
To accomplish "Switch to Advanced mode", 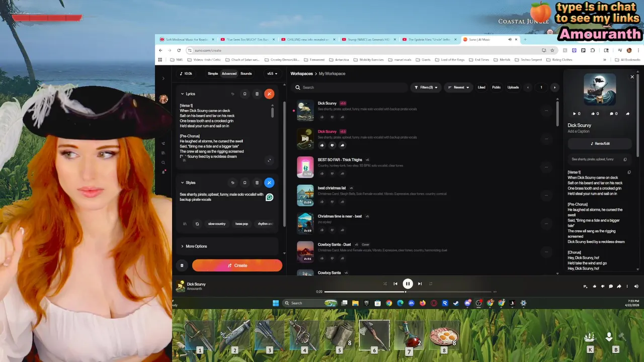I will pos(229,73).
